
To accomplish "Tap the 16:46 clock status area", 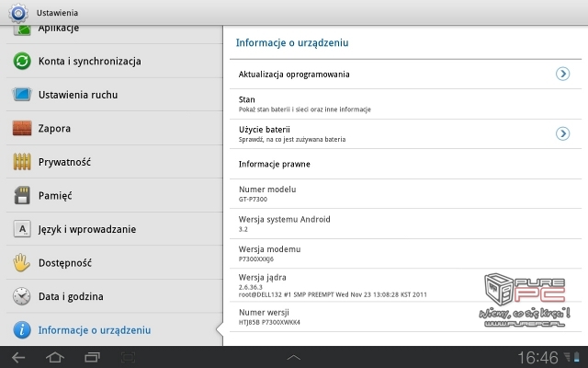I will coord(537,358).
